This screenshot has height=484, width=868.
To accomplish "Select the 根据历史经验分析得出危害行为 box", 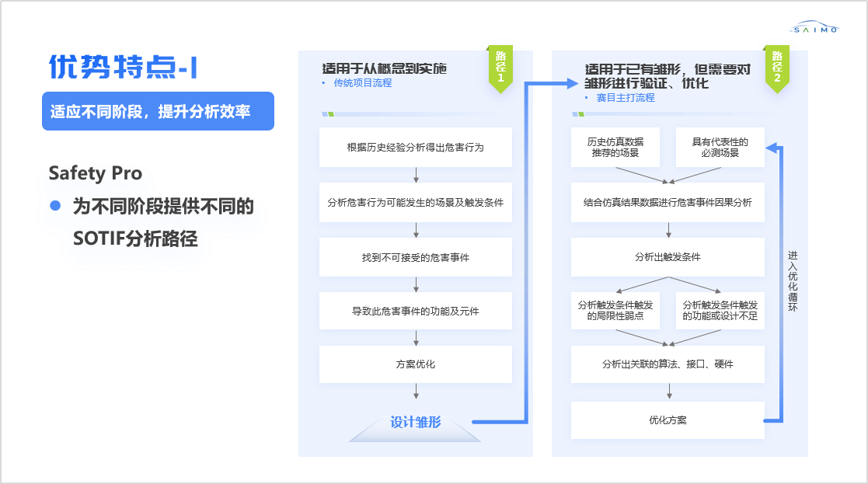I will [415, 147].
